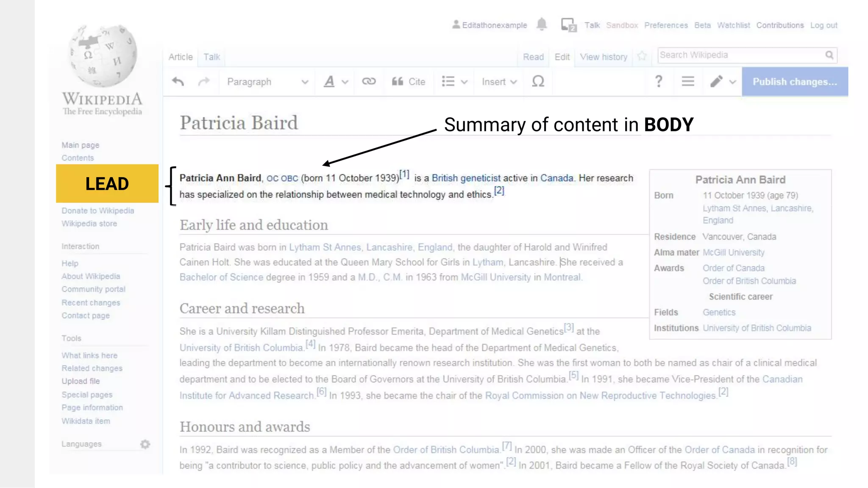The image size is (868, 488).
Task: Click the special character omega icon
Action: pos(538,81)
